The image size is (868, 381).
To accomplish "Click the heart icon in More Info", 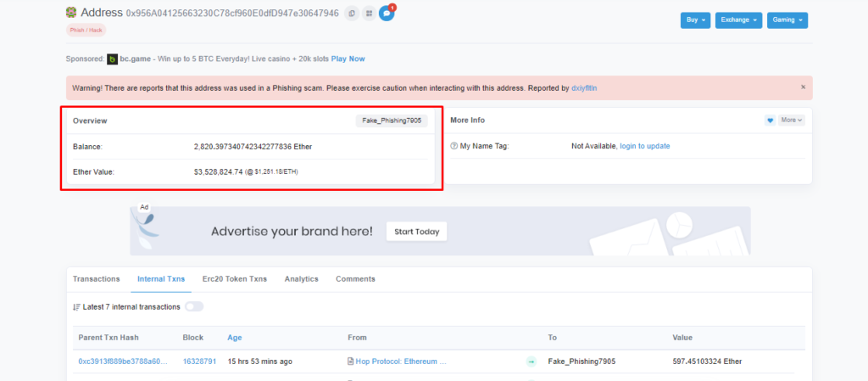I will point(770,120).
